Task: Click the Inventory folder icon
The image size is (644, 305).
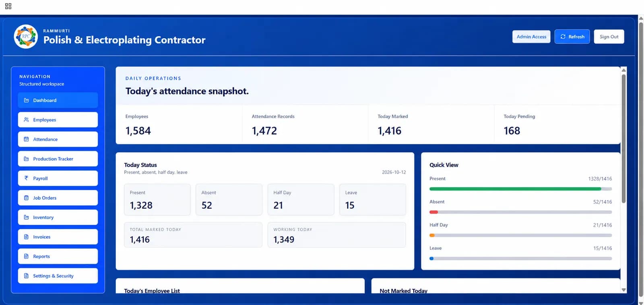Action: point(26,217)
